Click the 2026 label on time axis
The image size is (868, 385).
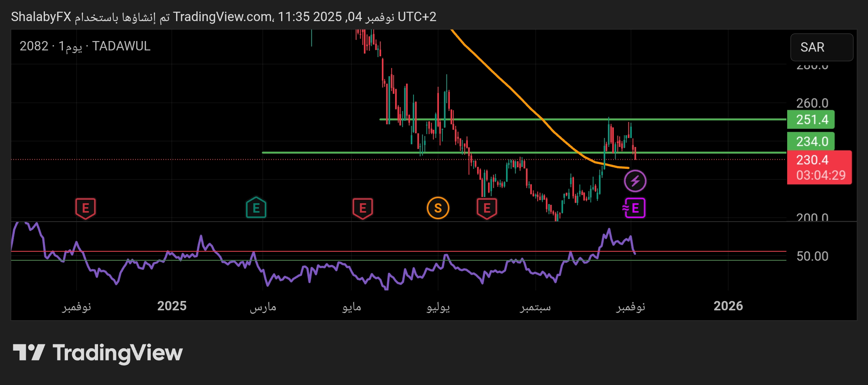tap(728, 306)
